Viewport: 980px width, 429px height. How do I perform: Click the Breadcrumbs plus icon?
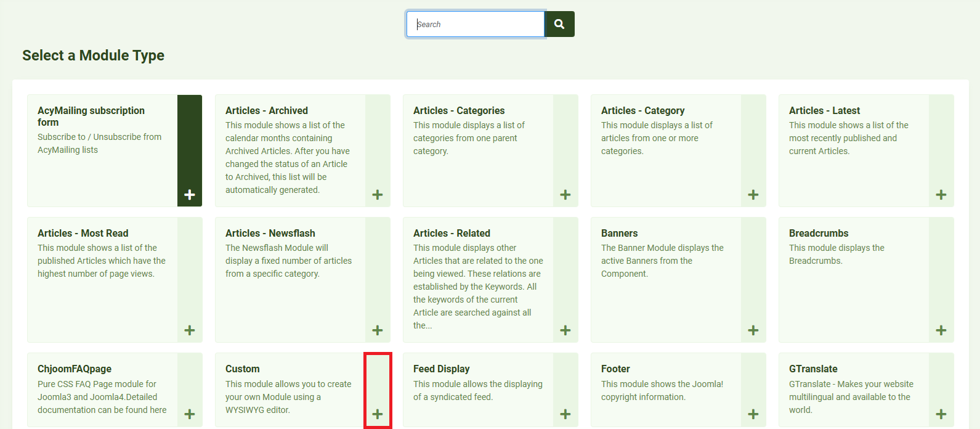pos(941,330)
